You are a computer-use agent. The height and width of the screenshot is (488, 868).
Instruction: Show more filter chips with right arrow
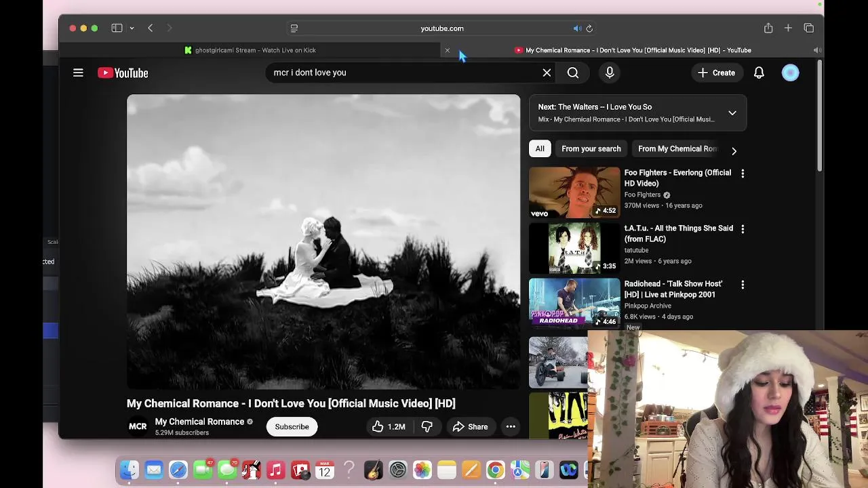coord(734,150)
